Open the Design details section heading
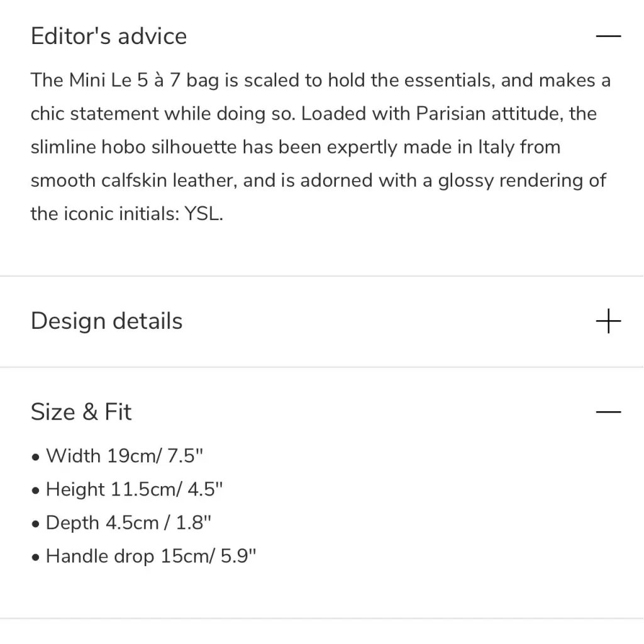Image resolution: width=644 pixels, height=644 pixels. [107, 321]
